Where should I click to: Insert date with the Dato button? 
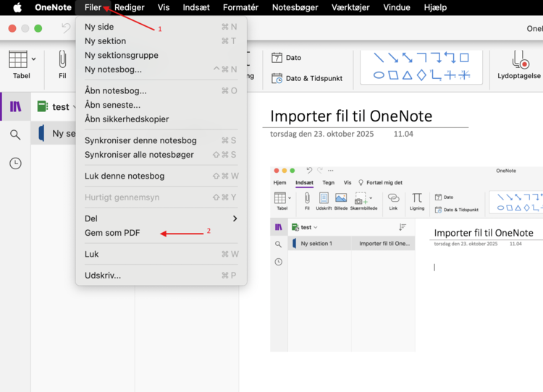[x=287, y=58]
